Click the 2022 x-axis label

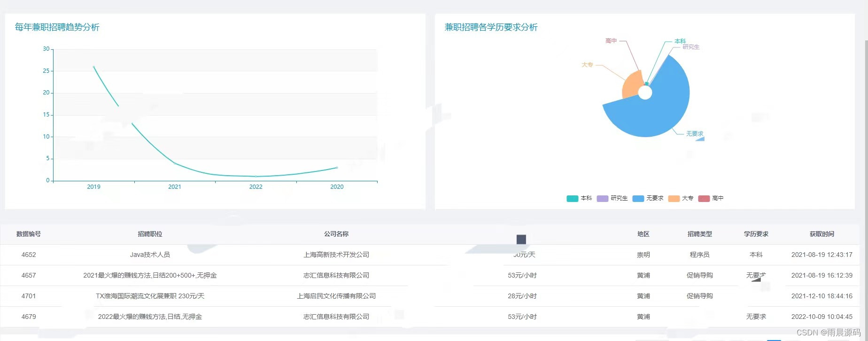[x=256, y=187]
